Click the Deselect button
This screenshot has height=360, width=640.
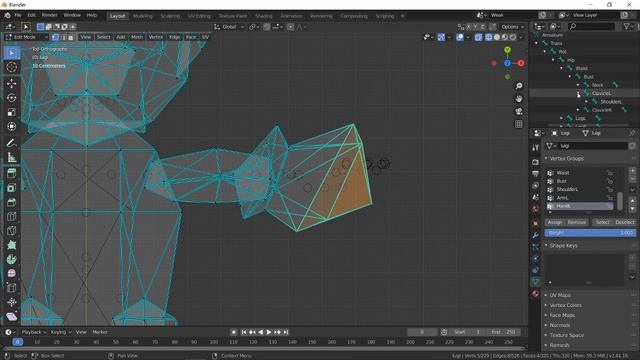pos(624,222)
